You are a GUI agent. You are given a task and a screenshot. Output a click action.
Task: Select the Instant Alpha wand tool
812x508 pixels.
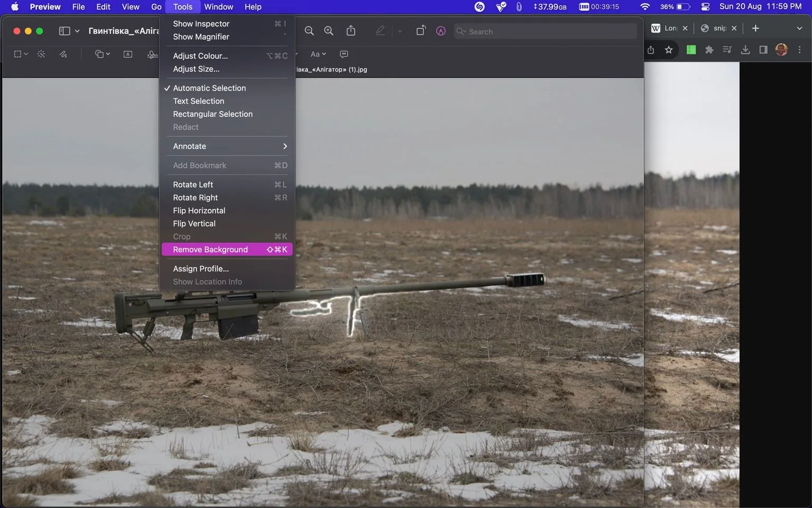pyautogui.click(x=41, y=54)
